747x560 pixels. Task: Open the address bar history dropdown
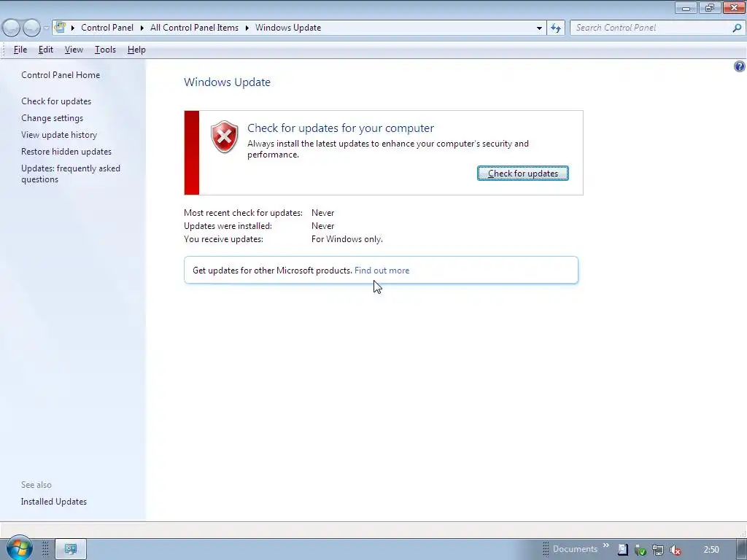click(x=539, y=28)
